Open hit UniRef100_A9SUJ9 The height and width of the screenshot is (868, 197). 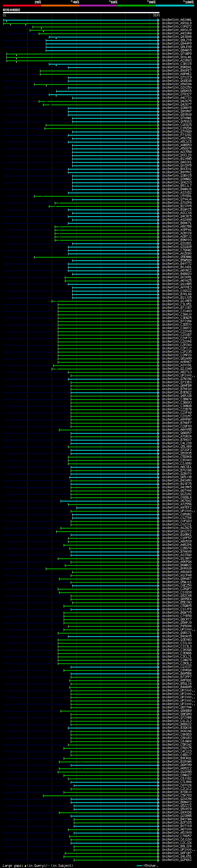tap(176, 30)
